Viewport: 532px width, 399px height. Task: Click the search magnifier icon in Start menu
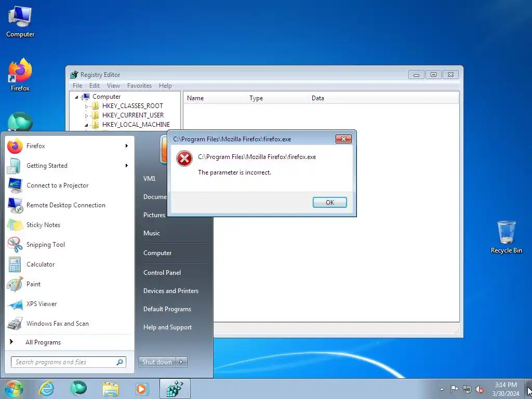119,362
